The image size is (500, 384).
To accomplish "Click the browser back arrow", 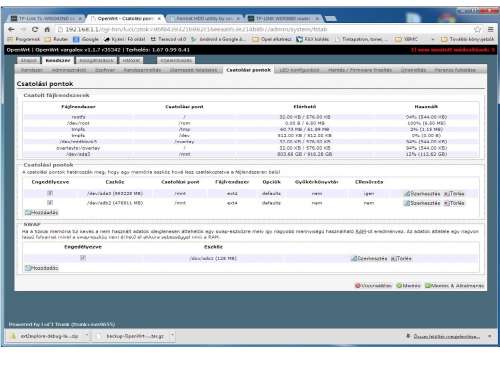I will [x=11, y=29].
